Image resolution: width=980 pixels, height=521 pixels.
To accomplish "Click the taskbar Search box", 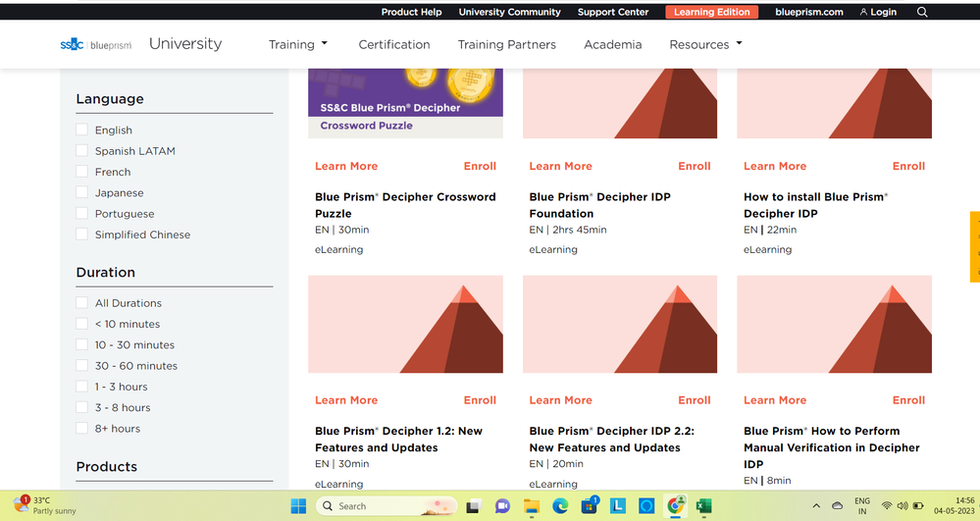I will pyautogui.click(x=387, y=506).
